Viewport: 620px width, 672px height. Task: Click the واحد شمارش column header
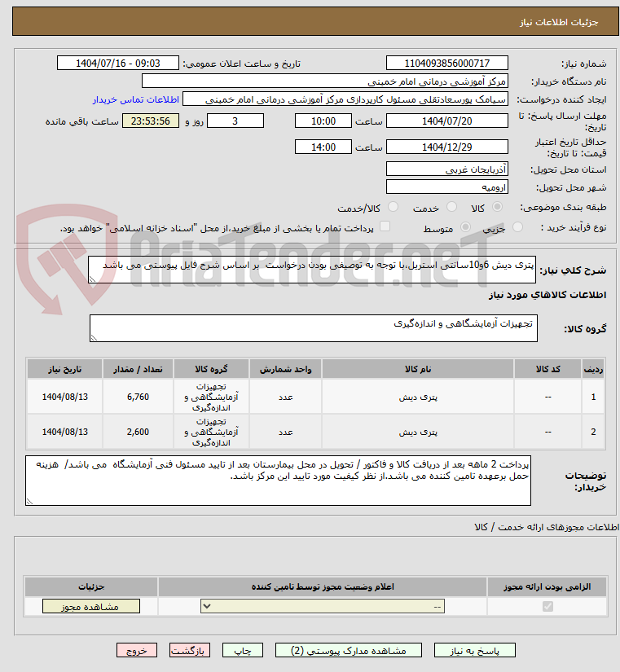(286, 369)
